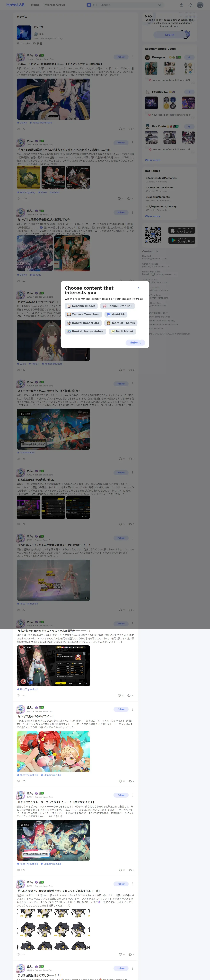The width and height of the screenshot is (210, 980).
Task: Open the #A Day on the Planet topic
Action: coord(159,188)
